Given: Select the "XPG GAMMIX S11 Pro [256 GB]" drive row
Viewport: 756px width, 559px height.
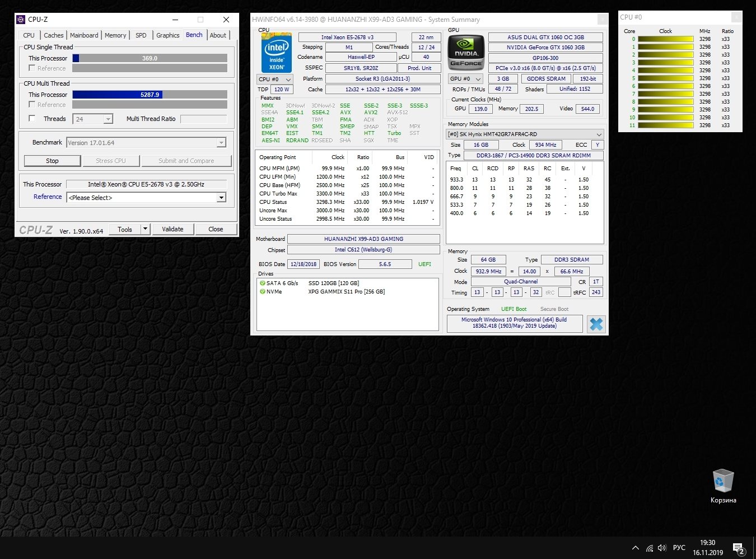Looking at the screenshot, I should (347, 292).
